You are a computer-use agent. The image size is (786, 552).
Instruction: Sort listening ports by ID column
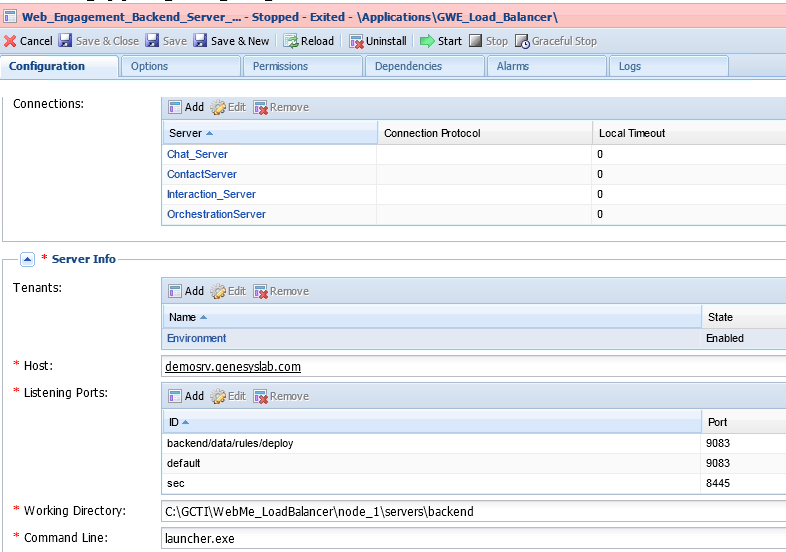click(x=432, y=422)
